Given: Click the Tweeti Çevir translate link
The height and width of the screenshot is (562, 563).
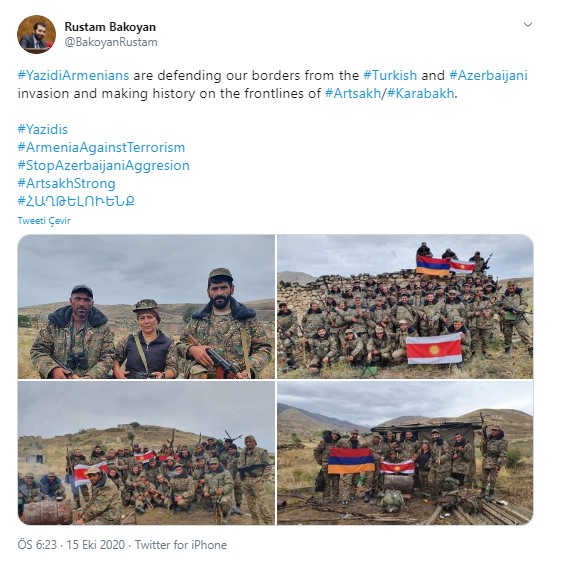Looking at the screenshot, I should point(44,220).
